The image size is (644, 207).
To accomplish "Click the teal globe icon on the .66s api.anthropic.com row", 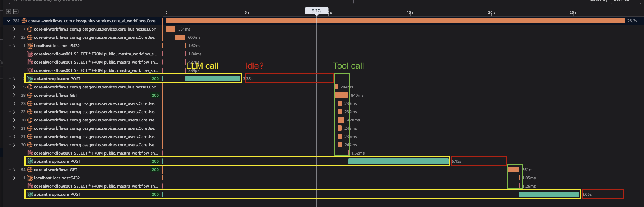I will coord(30,194).
